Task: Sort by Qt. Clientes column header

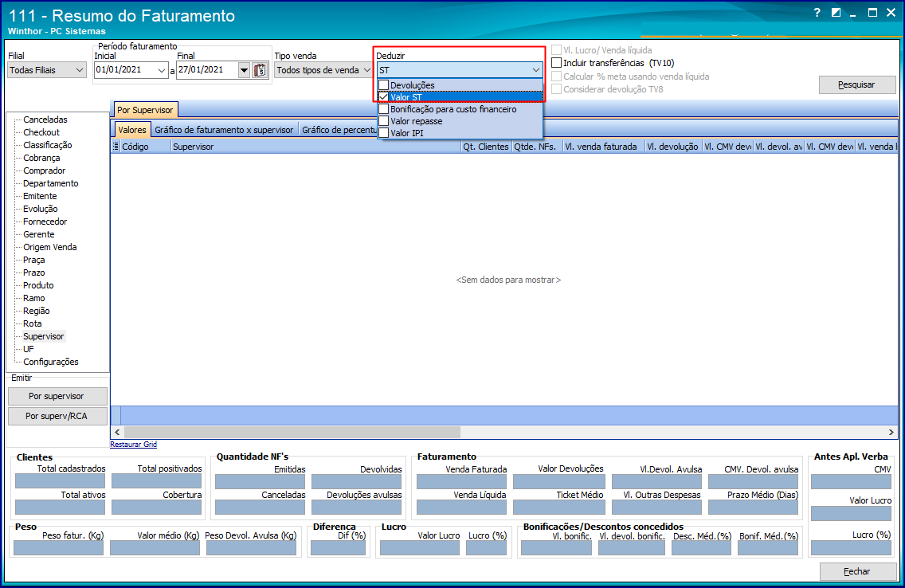Action: 486,147
